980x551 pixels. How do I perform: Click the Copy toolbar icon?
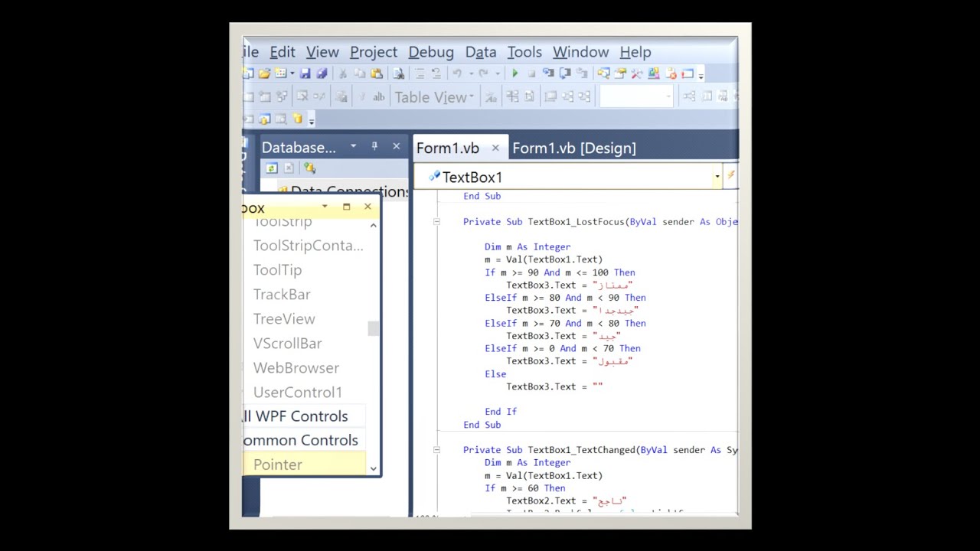pyautogui.click(x=359, y=73)
